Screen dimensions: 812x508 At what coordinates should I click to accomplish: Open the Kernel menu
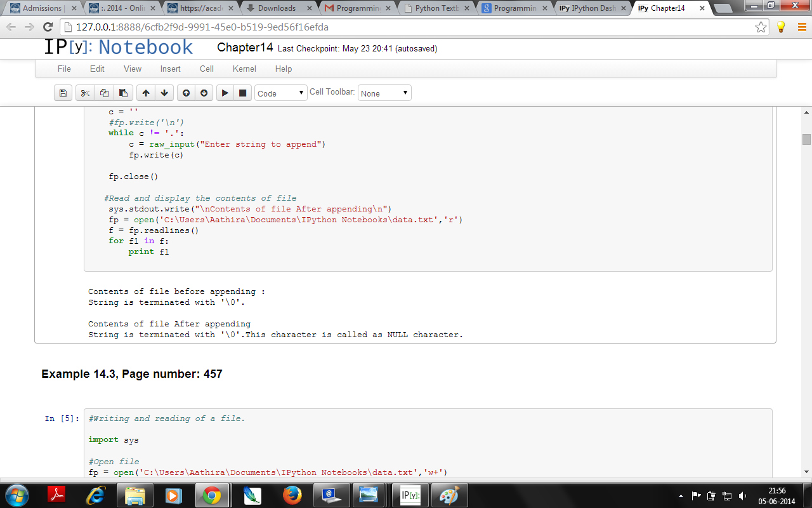point(244,69)
